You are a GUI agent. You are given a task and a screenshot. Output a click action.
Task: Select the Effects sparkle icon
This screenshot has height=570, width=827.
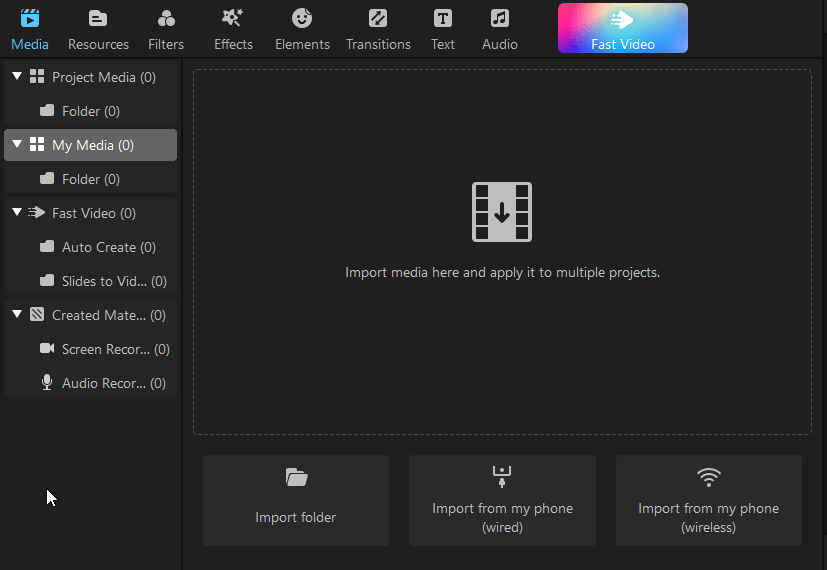coord(233,18)
